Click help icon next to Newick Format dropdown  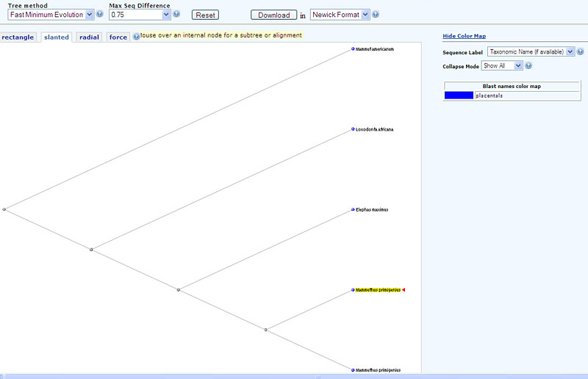pos(376,14)
